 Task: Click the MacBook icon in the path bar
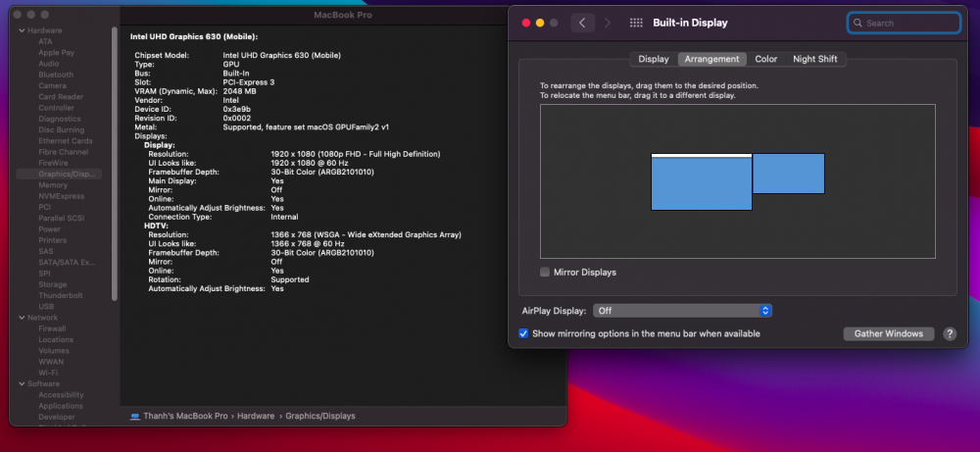coord(135,416)
